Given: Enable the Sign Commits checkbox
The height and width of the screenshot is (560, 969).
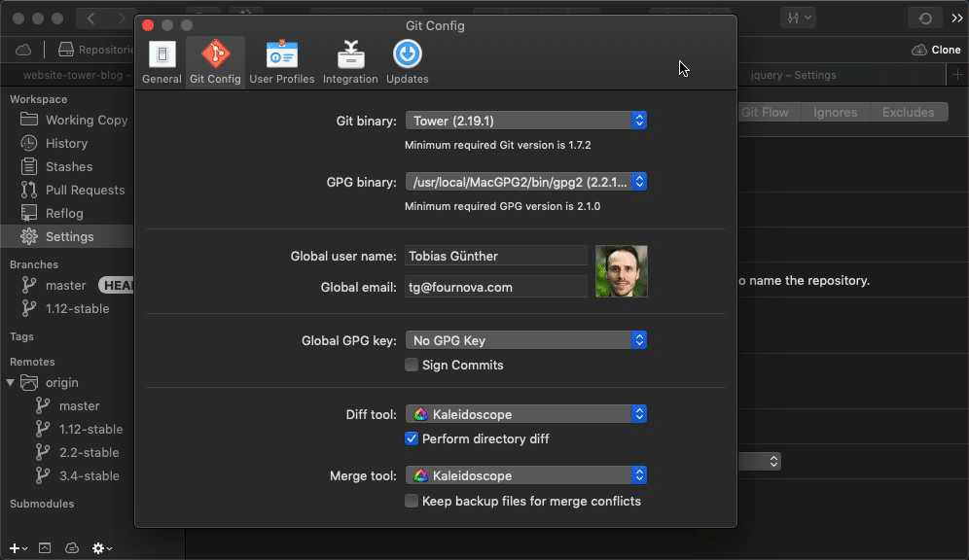Looking at the screenshot, I should (412, 365).
